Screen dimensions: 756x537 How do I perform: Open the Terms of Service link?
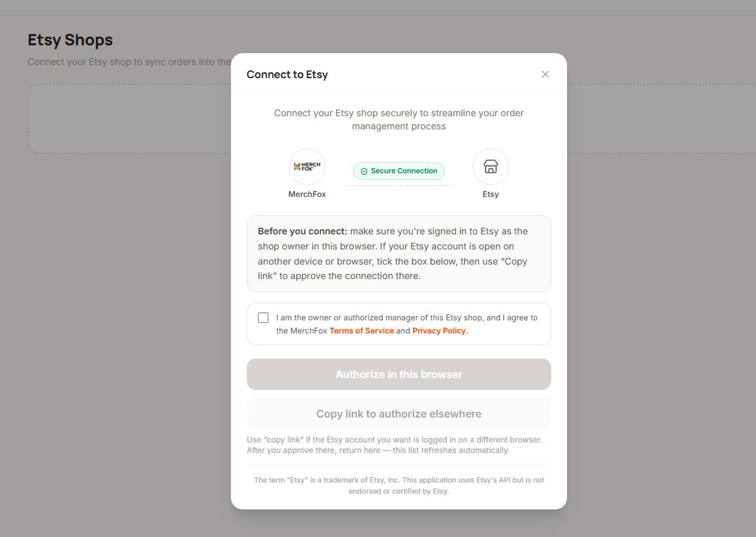point(362,330)
